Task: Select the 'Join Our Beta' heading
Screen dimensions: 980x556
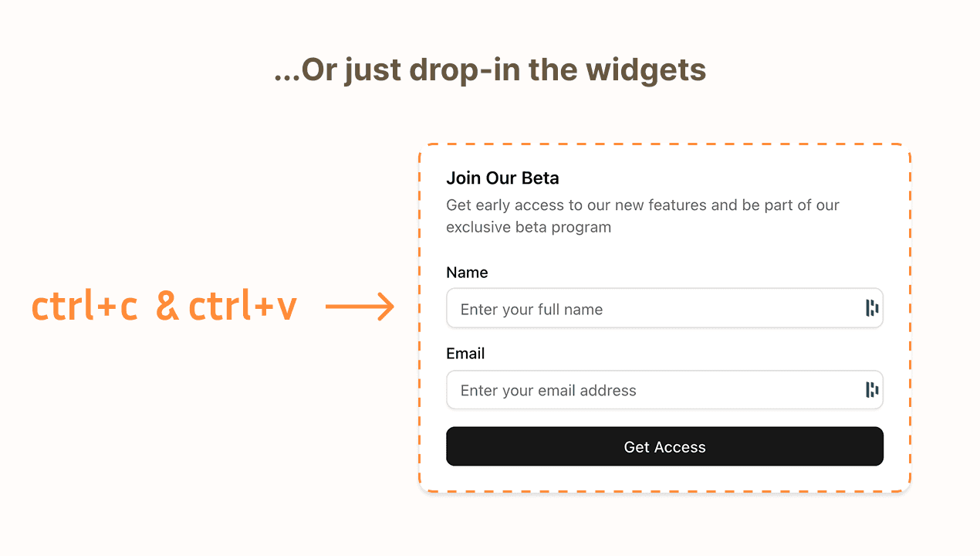Action: pyautogui.click(x=502, y=178)
